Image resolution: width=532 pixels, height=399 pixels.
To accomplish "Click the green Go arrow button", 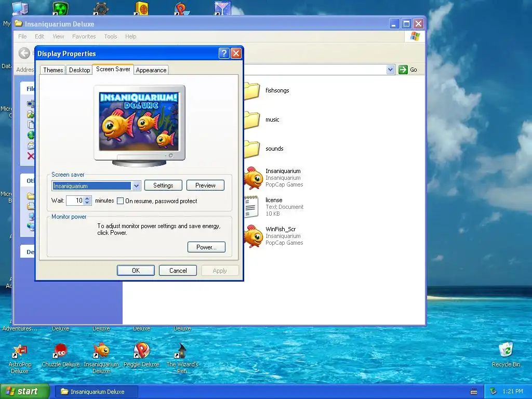I will pos(403,70).
